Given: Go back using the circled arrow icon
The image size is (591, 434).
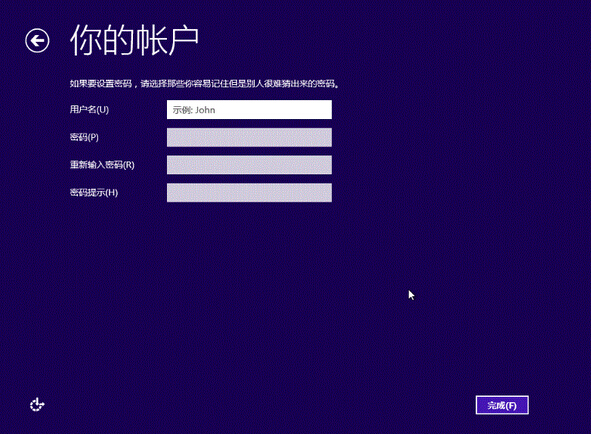Looking at the screenshot, I should coord(37,40).
